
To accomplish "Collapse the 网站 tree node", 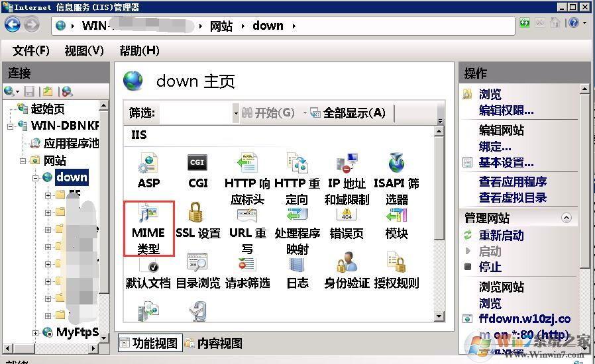I will [23, 161].
